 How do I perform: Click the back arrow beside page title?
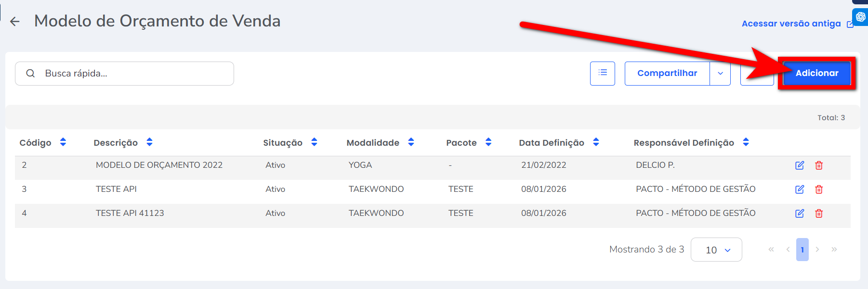15,22
